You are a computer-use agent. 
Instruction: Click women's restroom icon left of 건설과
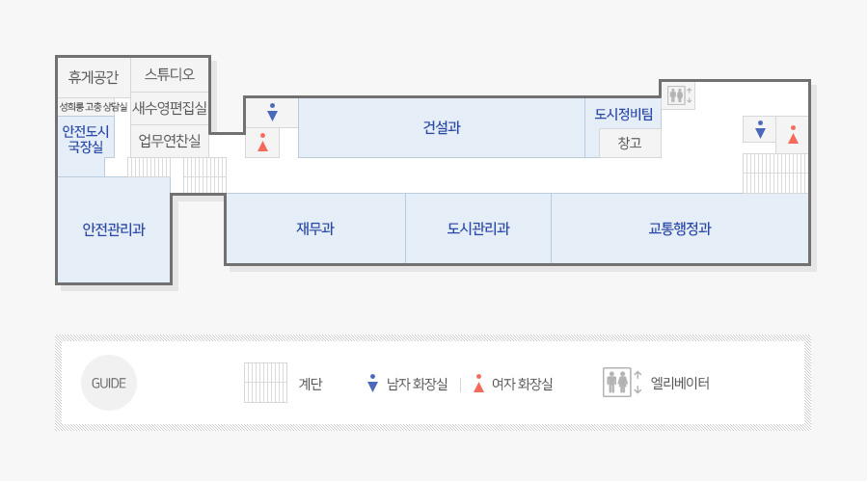[x=263, y=143]
